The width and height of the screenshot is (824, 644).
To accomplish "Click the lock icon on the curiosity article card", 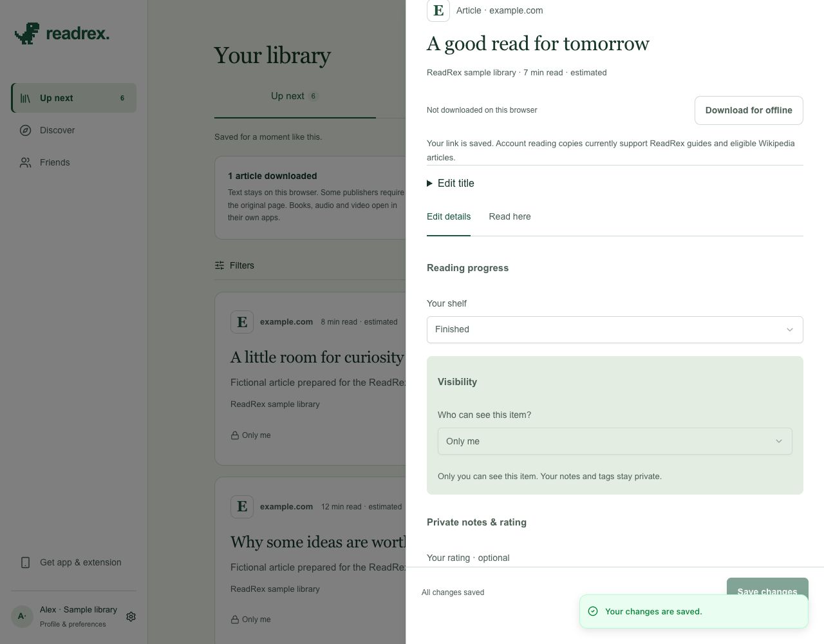I will coord(235,435).
